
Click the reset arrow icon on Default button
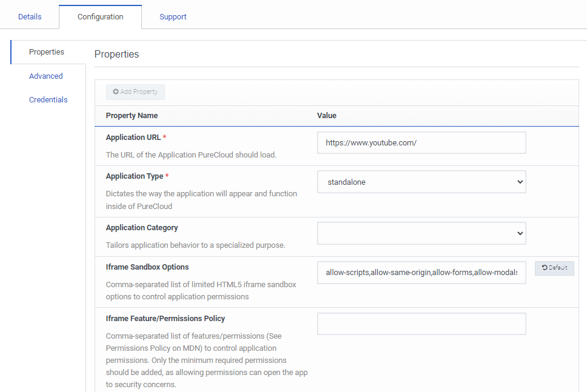point(545,268)
